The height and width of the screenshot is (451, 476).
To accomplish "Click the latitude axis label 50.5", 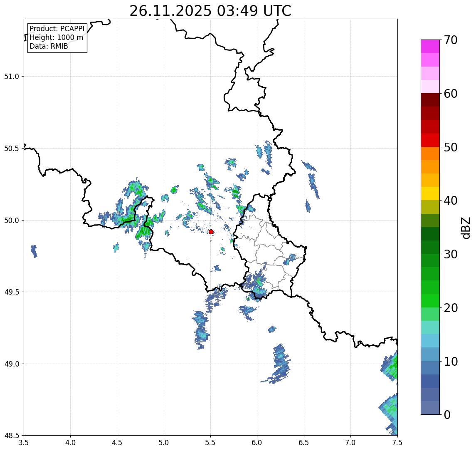I will click(12, 148).
